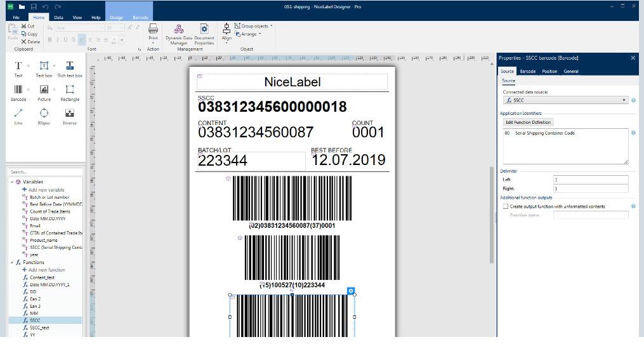
Task: Select the Product_name variable
Action: tap(44, 240)
